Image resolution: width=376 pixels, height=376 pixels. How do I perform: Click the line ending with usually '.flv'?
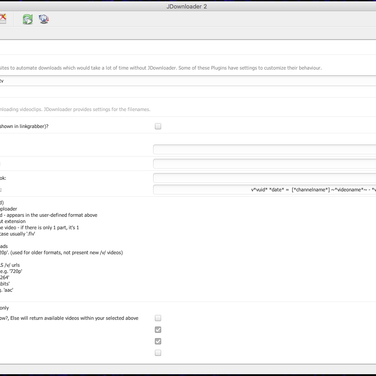coord(17,234)
